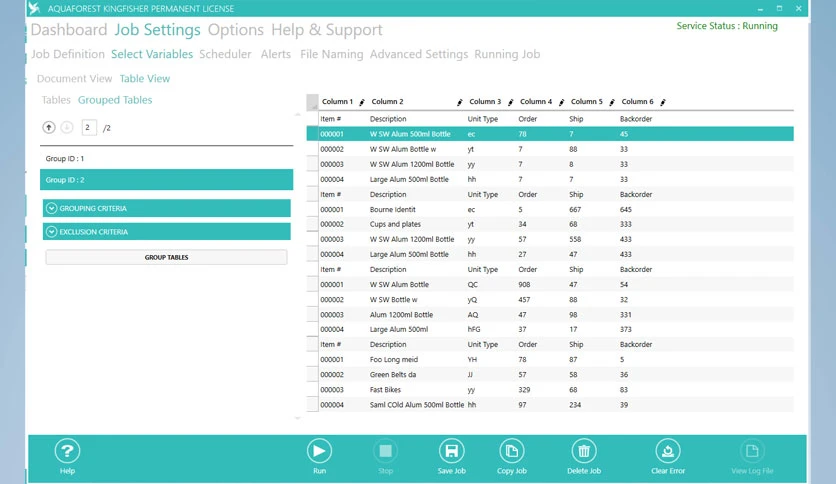The image size is (836, 484).
Task: Click the Column 2 header
Action: pyautogui.click(x=387, y=102)
